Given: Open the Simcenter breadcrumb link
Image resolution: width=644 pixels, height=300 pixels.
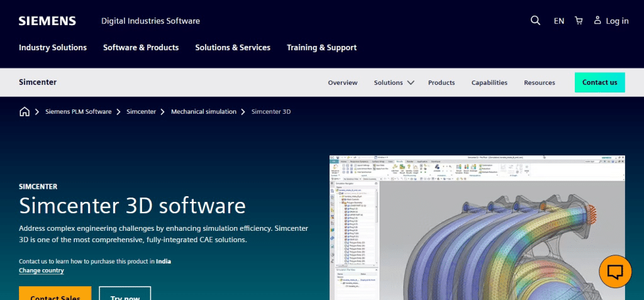Looking at the screenshot, I should [x=142, y=111].
